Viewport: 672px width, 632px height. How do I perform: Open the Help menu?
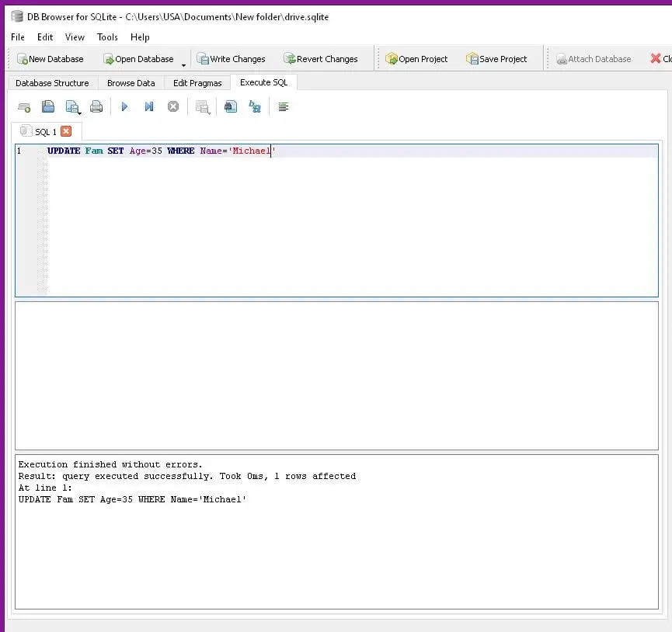(140, 37)
